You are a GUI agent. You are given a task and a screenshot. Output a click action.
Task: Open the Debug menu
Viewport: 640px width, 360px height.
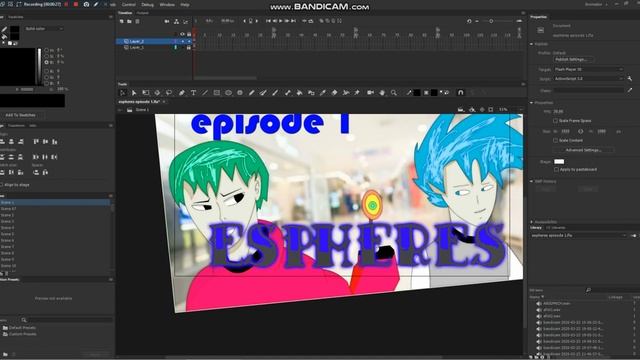[147, 5]
